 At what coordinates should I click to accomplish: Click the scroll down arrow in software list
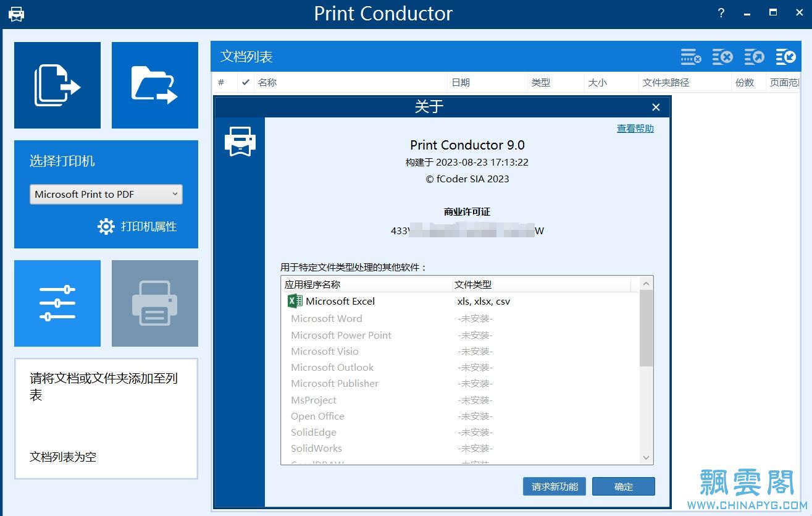(646, 458)
